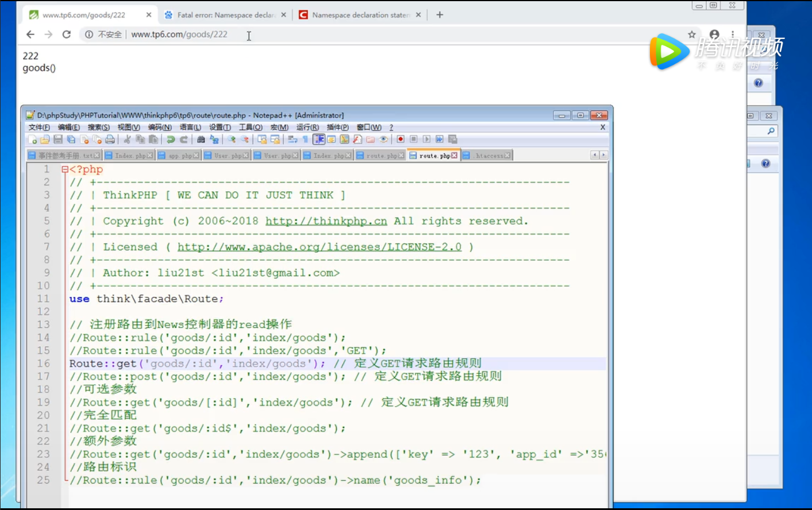Click the browser Back arrow
The image size is (812, 510).
click(30, 34)
